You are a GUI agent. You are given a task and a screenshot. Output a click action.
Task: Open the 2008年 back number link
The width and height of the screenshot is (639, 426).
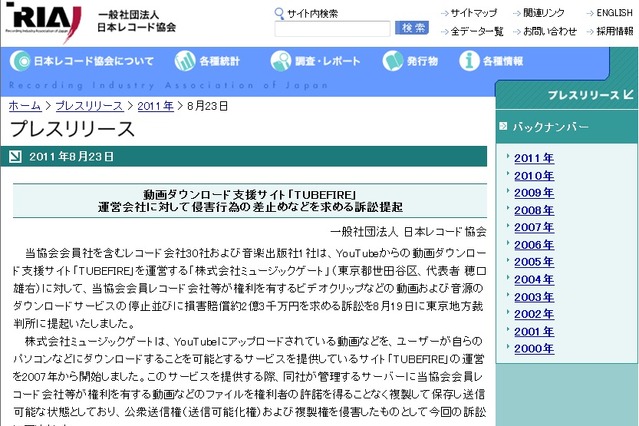[x=534, y=210]
